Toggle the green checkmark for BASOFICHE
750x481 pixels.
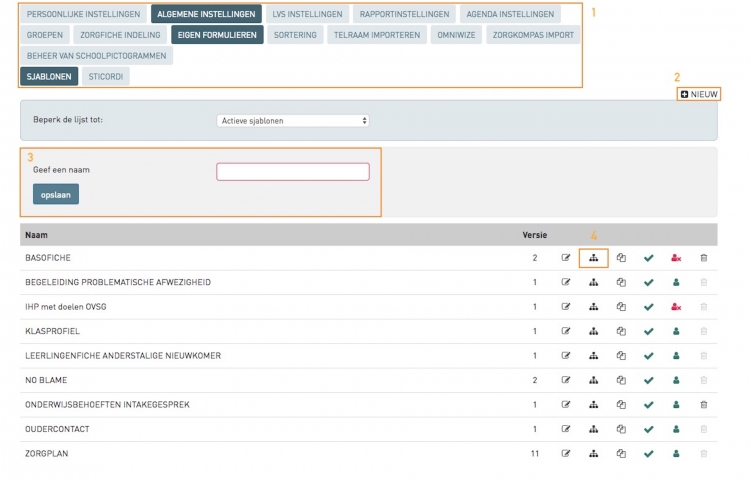pyautogui.click(x=648, y=258)
